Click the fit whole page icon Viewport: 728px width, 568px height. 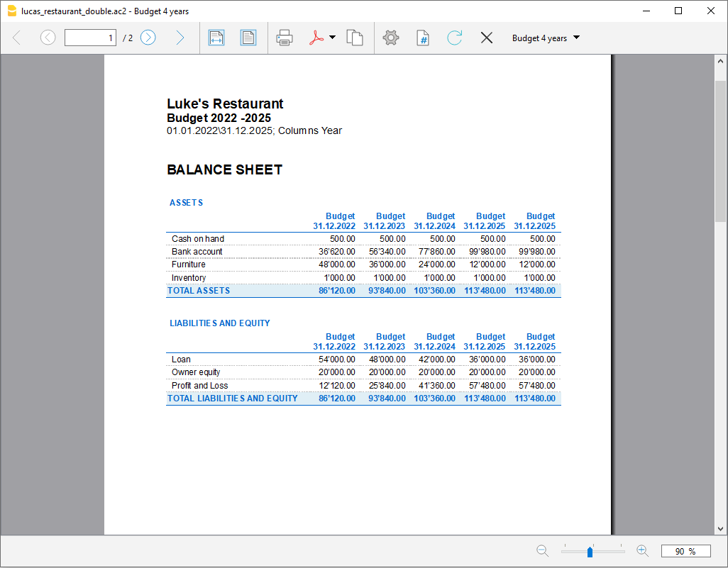tap(248, 38)
